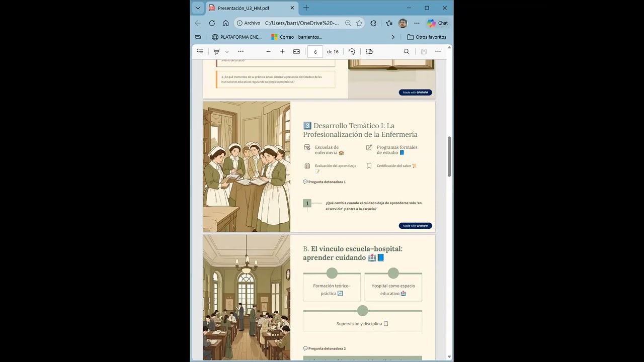Open the password manager bookmark icon
Viewport: 644px width, 362px height.
[198, 37]
